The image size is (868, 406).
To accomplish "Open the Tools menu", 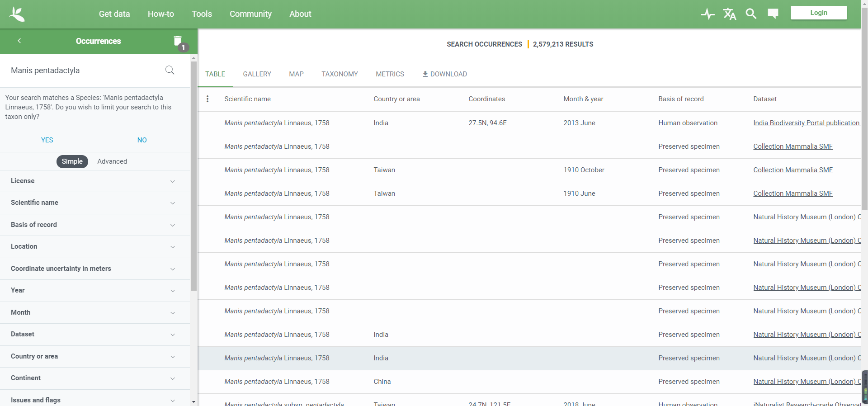I will [x=202, y=14].
